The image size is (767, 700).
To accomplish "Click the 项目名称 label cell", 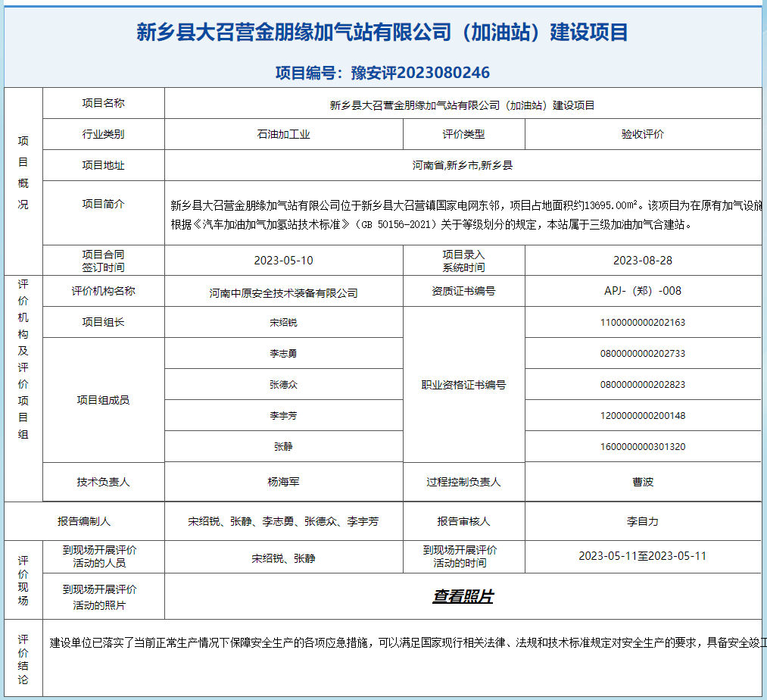I will (x=103, y=103).
